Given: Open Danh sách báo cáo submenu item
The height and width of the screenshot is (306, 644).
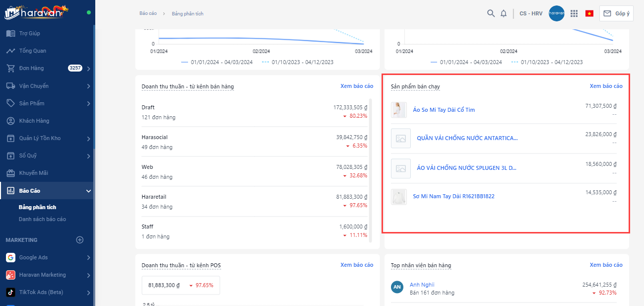Looking at the screenshot, I should (42, 219).
